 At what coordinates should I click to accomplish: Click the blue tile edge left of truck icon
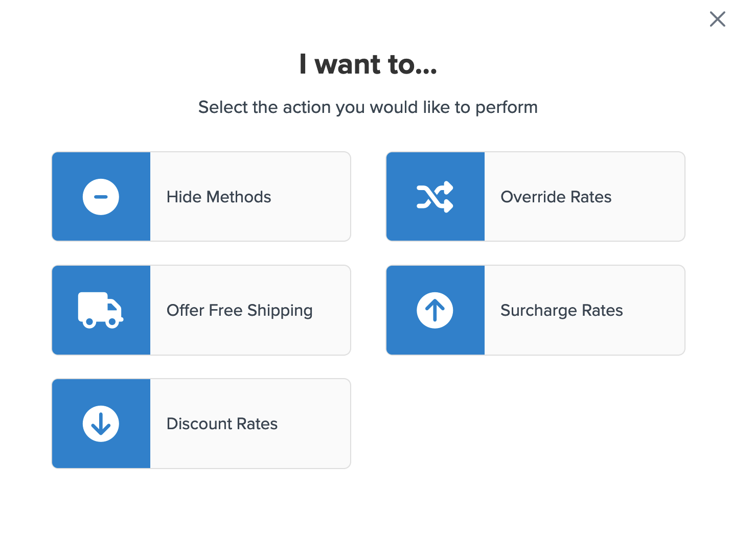(62, 310)
